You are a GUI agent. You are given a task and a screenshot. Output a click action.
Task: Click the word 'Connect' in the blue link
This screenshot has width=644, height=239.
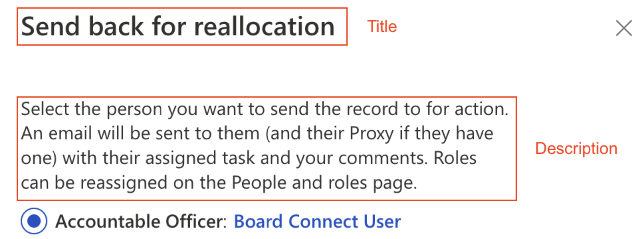point(323,222)
